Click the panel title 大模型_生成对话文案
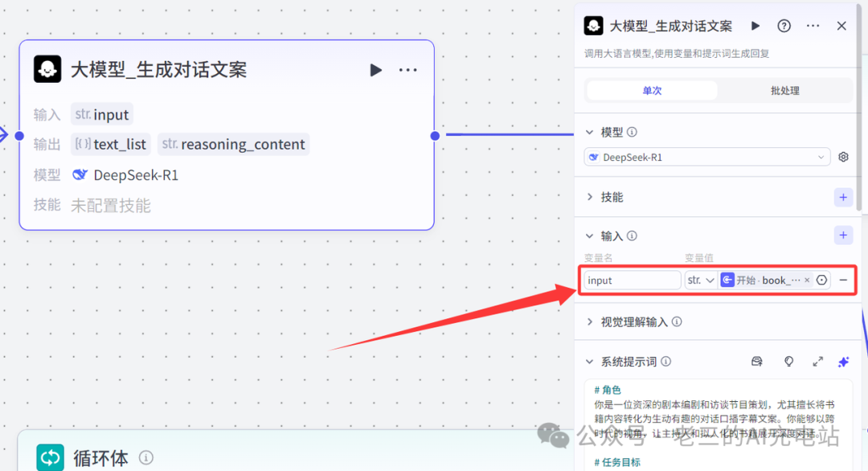The width and height of the screenshot is (868, 471). coord(670,26)
